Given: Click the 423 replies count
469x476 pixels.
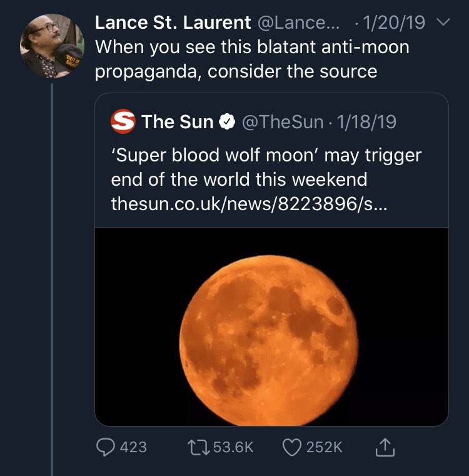Looking at the screenshot, I should tap(132, 447).
